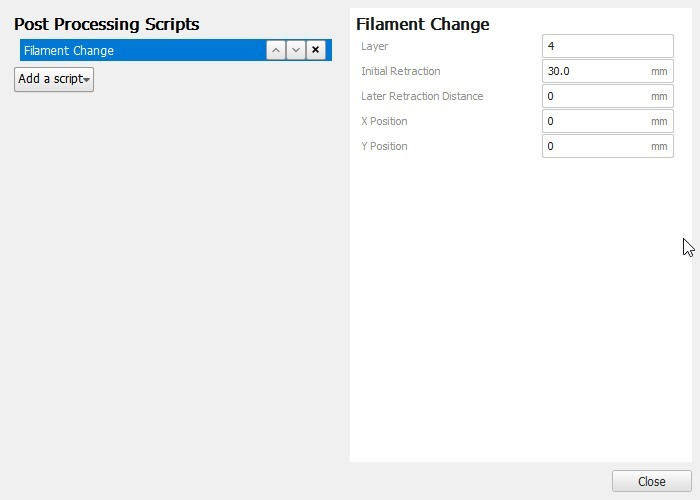700x500 pixels.
Task: Click the Post Processing Scripts heading
Action: (106, 24)
